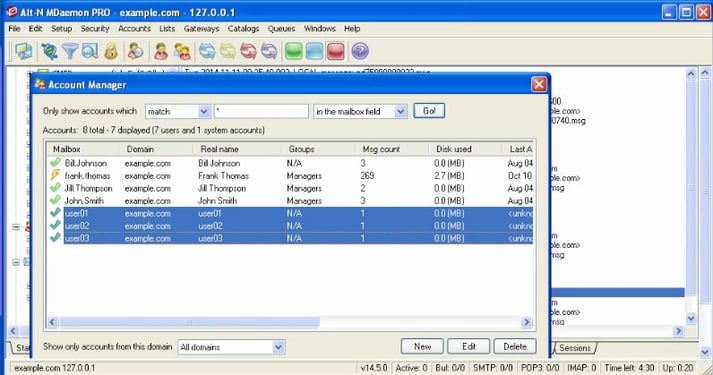Sort by the Mailbox column header
The height and width of the screenshot is (375, 713).
tap(82, 149)
